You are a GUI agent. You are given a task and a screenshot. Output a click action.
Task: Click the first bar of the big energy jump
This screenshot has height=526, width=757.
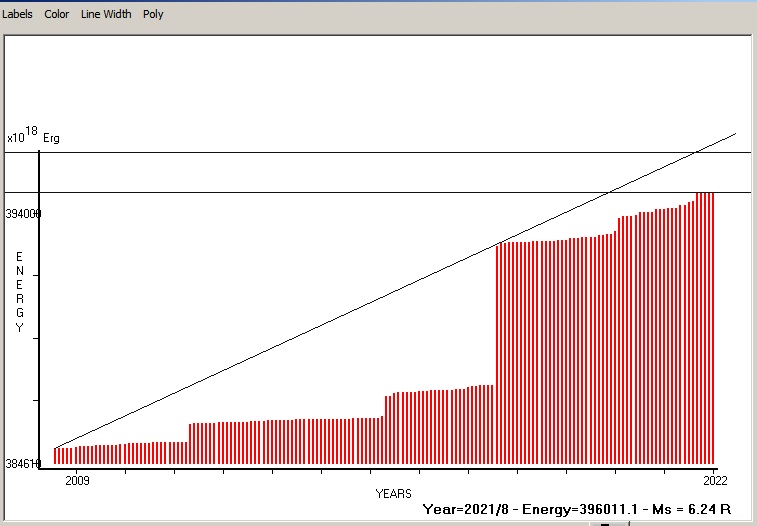[x=498, y=354]
